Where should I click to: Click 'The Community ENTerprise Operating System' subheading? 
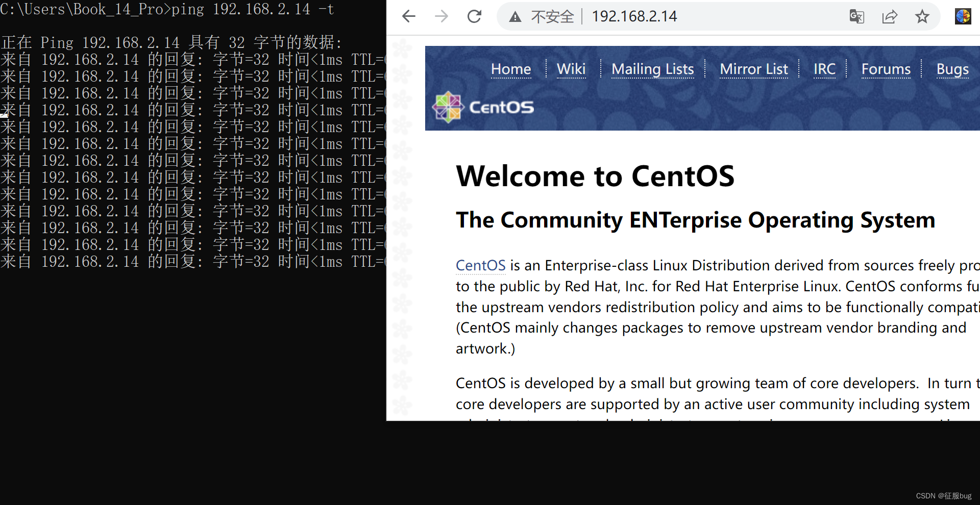coord(696,220)
